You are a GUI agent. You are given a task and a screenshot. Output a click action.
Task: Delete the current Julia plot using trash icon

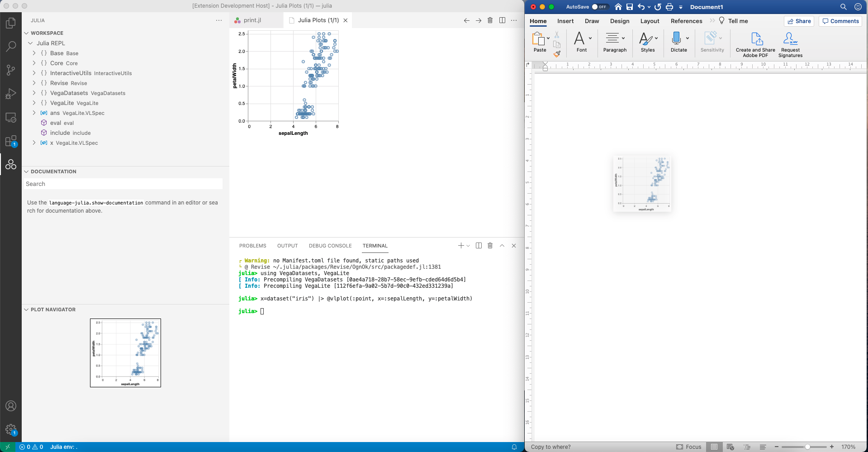pos(490,20)
